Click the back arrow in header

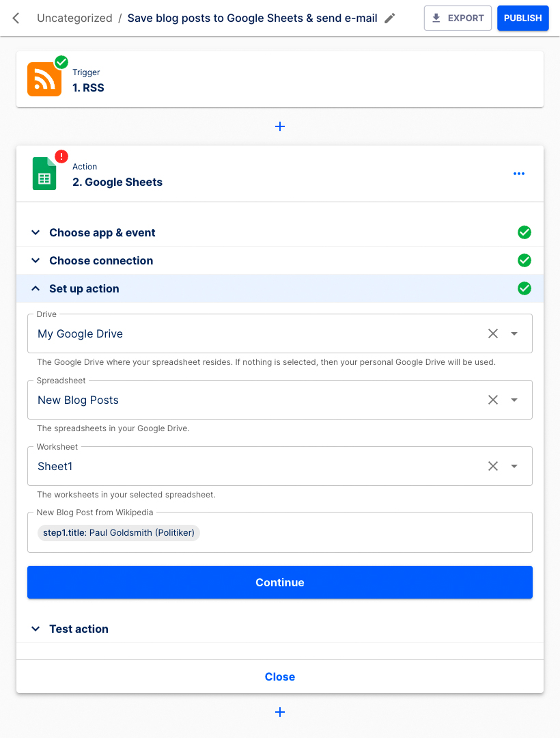click(x=16, y=18)
